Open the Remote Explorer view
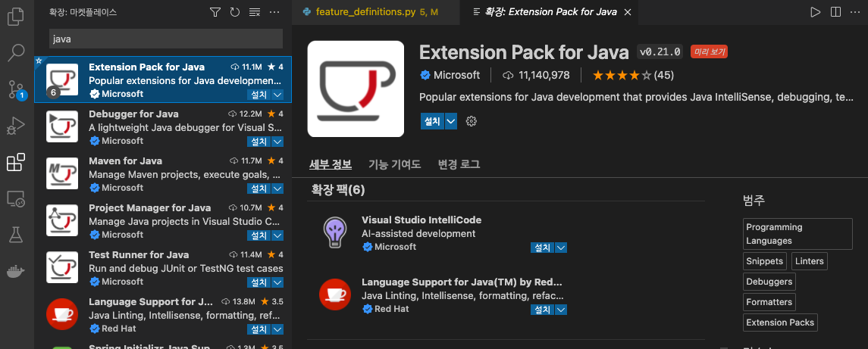This screenshot has width=868, height=349. coord(15,199)
